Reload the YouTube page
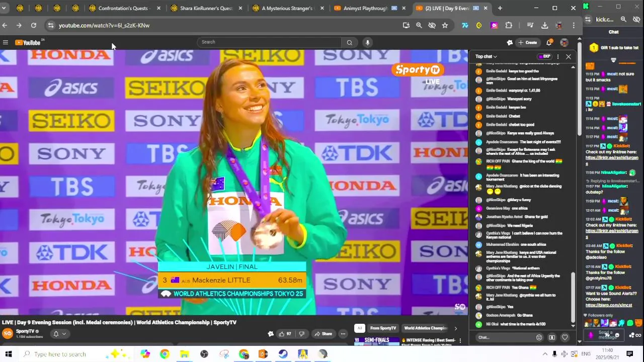 (x=33, y=25)
